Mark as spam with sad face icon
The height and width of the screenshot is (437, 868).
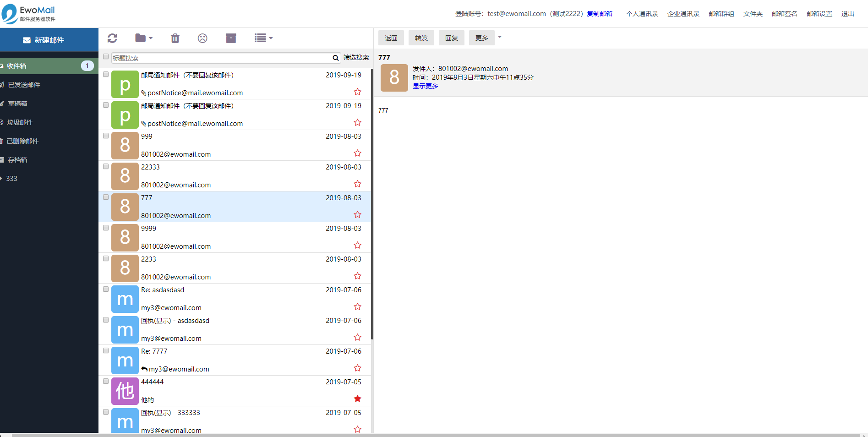202,38
